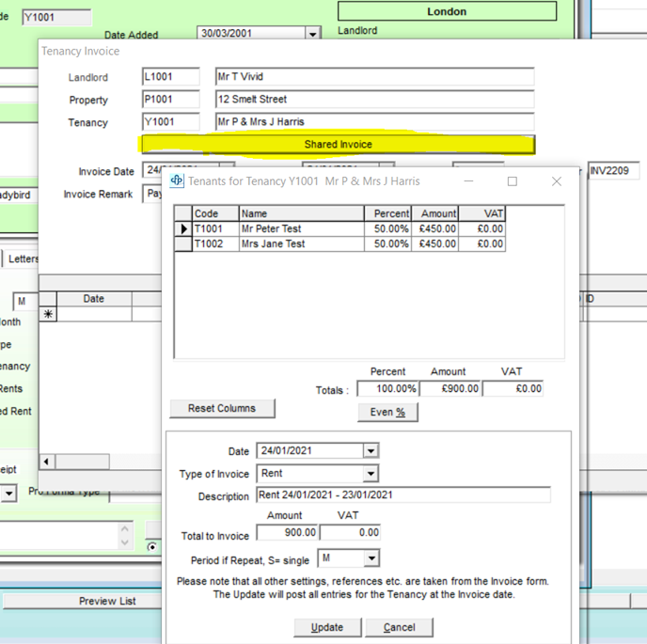Click the Description text field
The image size is (647, 644).
[402, 495]
